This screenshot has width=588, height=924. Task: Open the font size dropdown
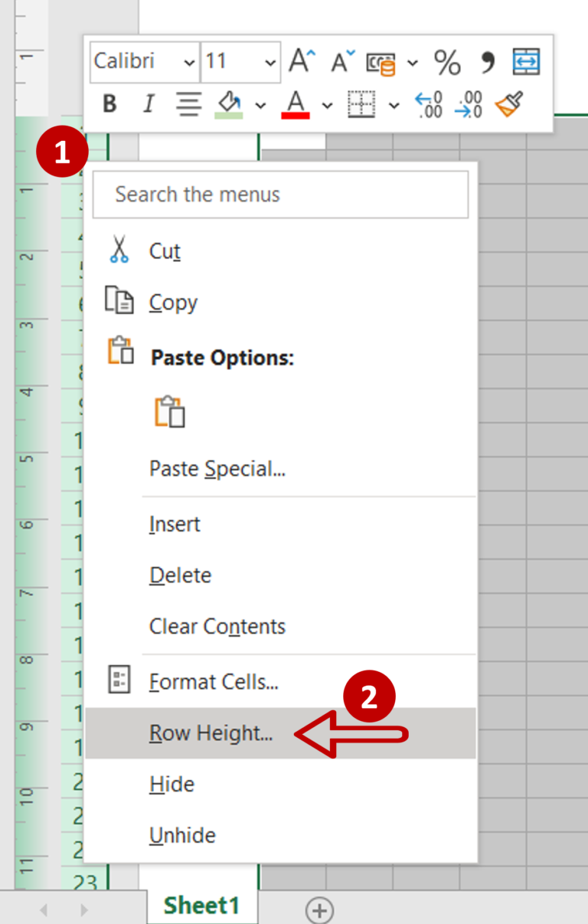pos(269,62)
